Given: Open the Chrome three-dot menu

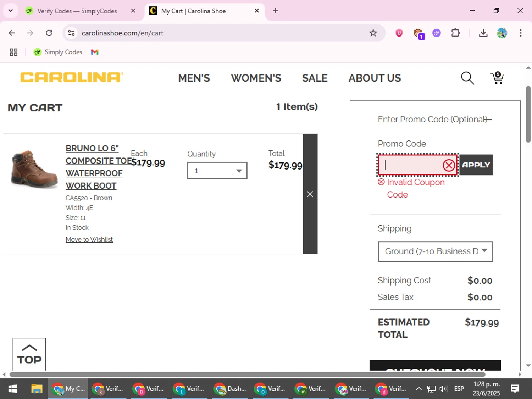Looking at the screenshot, I should coord(521,33).
